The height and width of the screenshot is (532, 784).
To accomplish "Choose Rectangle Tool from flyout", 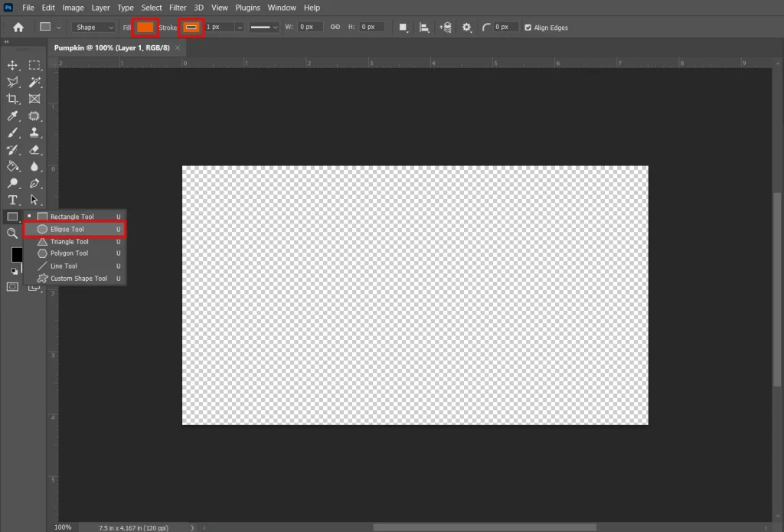I will tap(75, 217).
